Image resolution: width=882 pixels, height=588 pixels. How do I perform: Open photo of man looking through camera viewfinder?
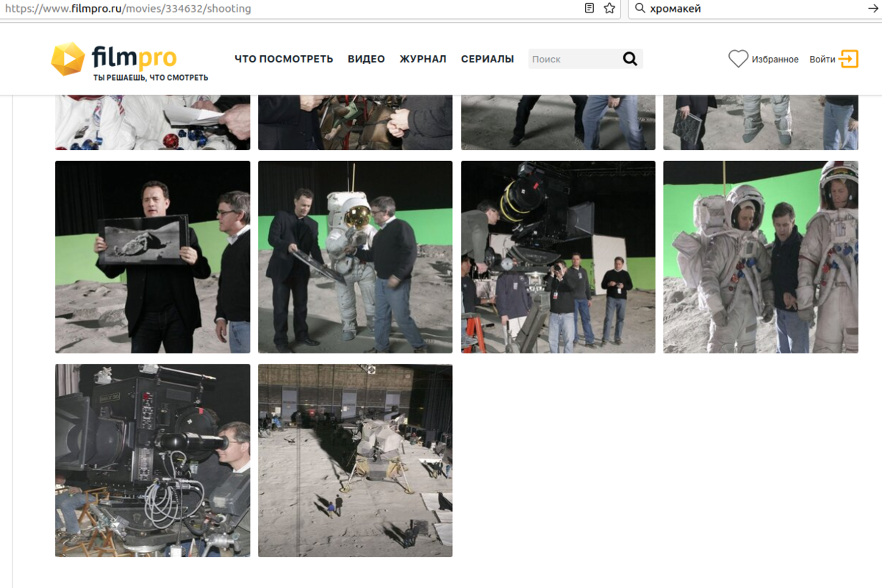click(x=152, y=460)
